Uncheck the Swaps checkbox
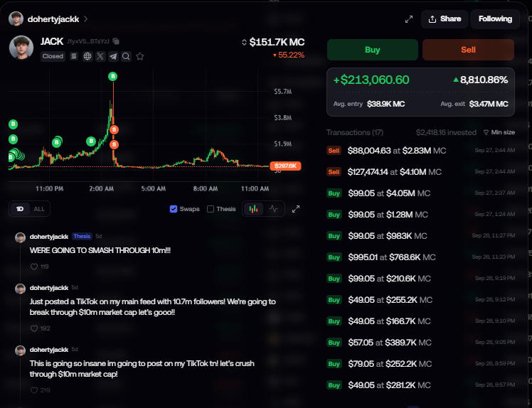Screen dimensions: 532x408 174,209
